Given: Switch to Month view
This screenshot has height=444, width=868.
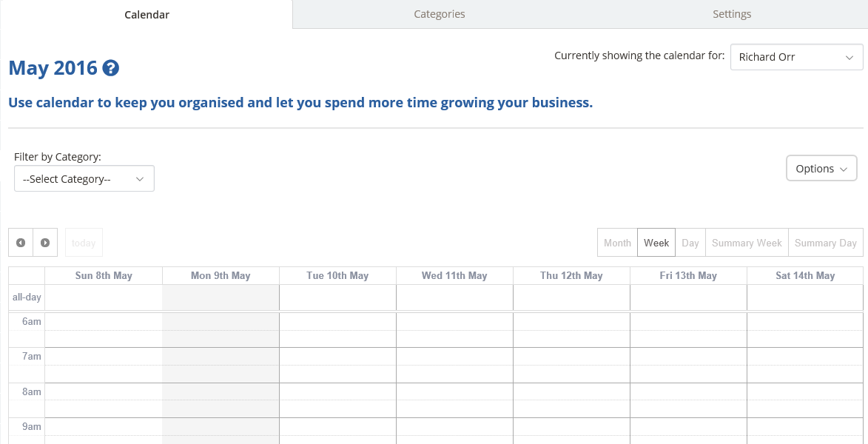Looking at the screenshot, I should click(617, 243).
